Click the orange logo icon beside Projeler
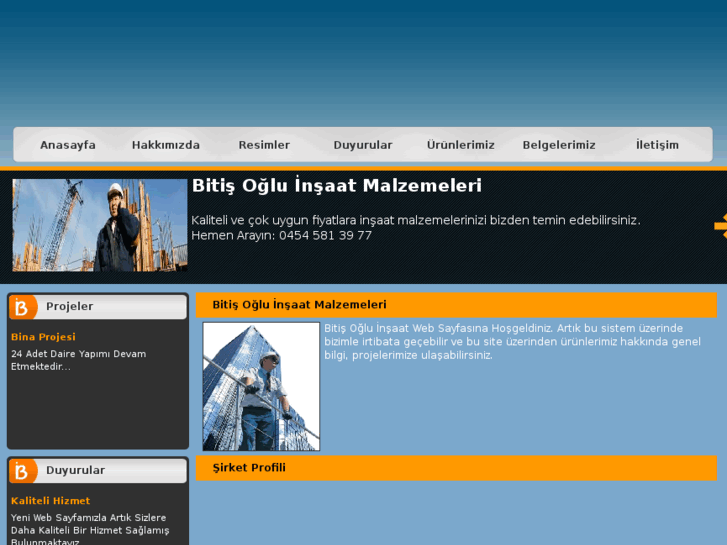Screen dimensions: 727x545 pos(22,307)
